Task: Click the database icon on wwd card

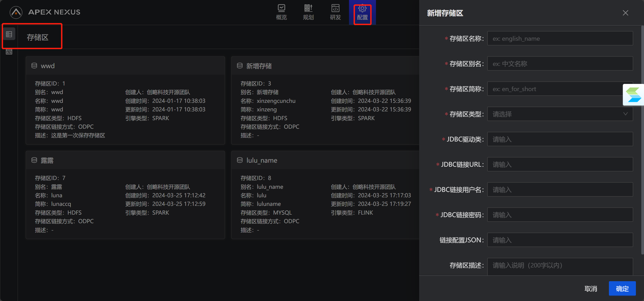Action: click(34, 65)
